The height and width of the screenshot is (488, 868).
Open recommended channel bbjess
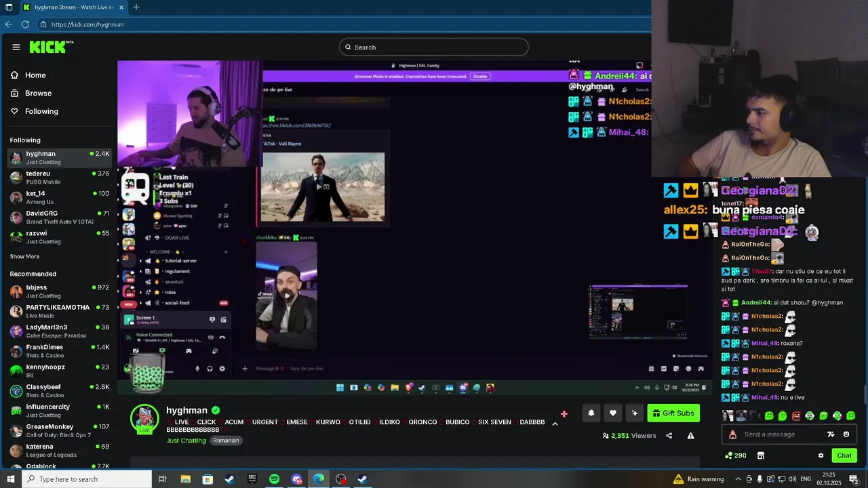(59, 291)
